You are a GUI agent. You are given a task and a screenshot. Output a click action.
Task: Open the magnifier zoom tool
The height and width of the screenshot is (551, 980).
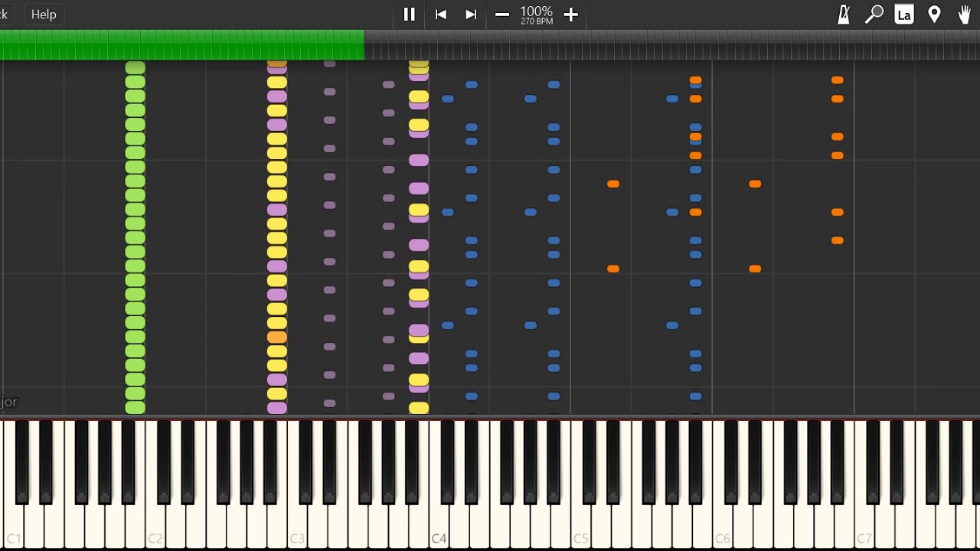874,15
